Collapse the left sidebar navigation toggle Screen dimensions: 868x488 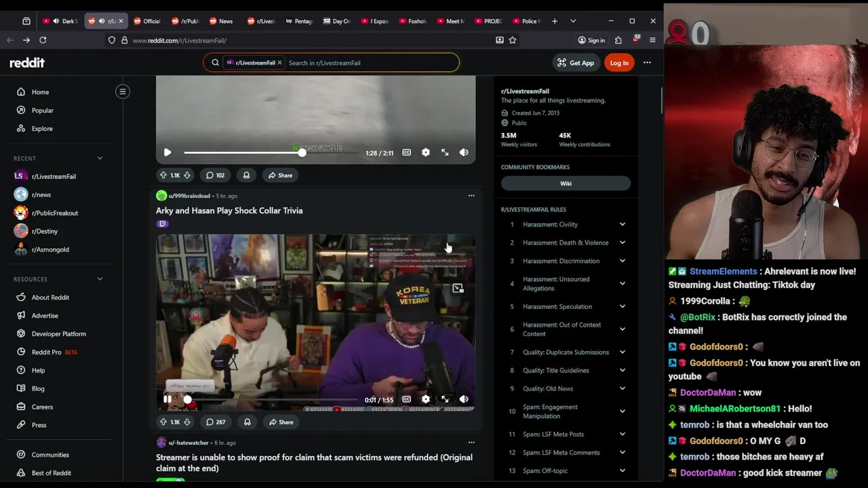tap(123, 91)
